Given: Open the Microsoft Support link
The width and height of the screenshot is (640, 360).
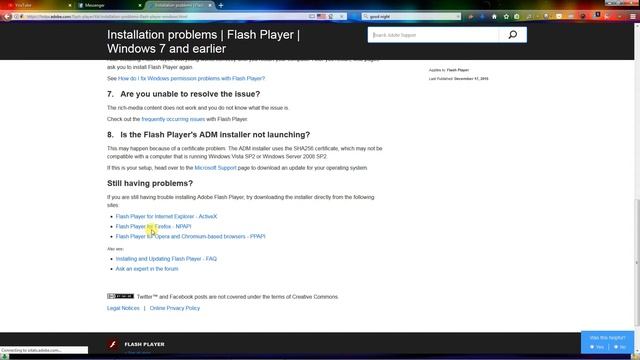Looking at the screenshot, I should tap(215, 168).
